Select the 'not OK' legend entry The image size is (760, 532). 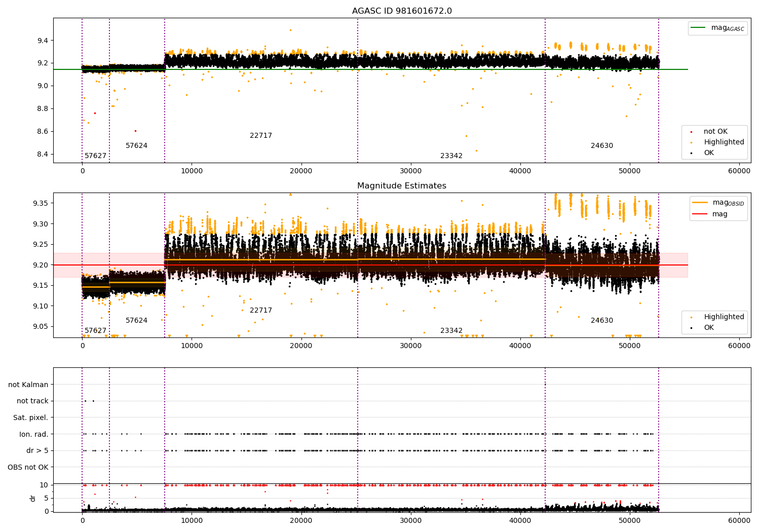tap(715, 132)
